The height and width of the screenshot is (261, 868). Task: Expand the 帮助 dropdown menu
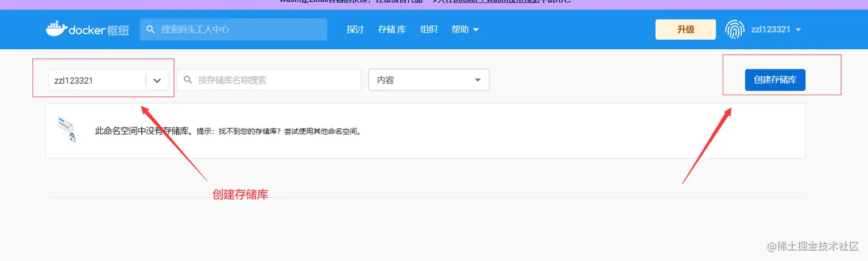(465, 29)
